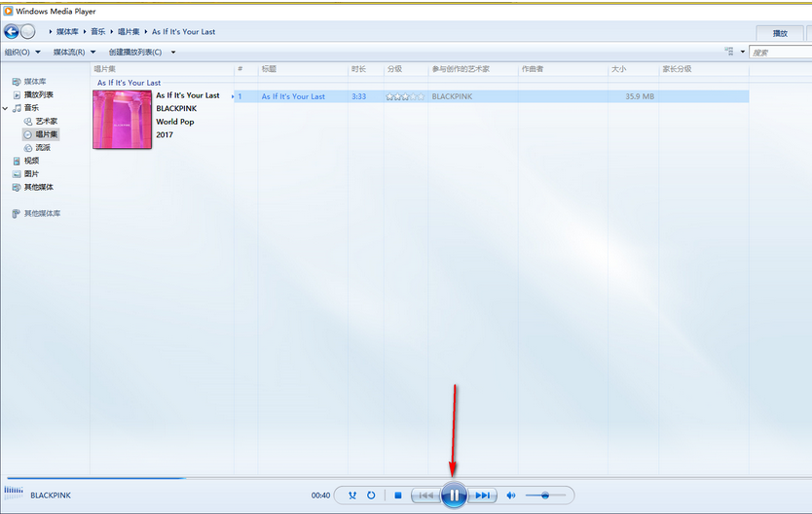The width and height of the screenshot is (812, 514).
Task: Open the 组织(O) menu
Action: tap(22, 52)
